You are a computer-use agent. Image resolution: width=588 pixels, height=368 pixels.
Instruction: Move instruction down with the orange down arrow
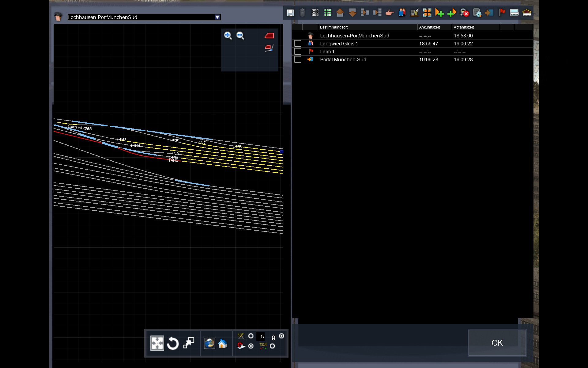tap(352, 13)
